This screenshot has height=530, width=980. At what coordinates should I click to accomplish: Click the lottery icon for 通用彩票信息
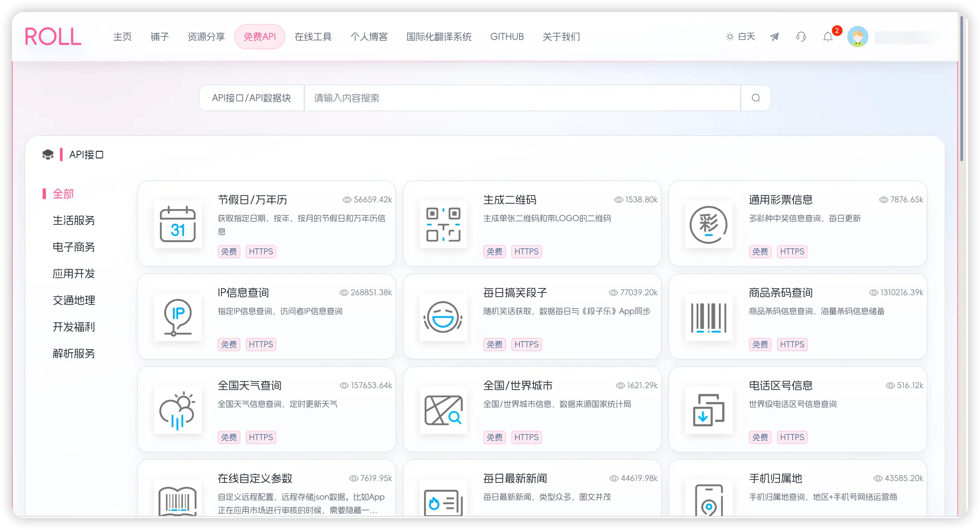709,224
